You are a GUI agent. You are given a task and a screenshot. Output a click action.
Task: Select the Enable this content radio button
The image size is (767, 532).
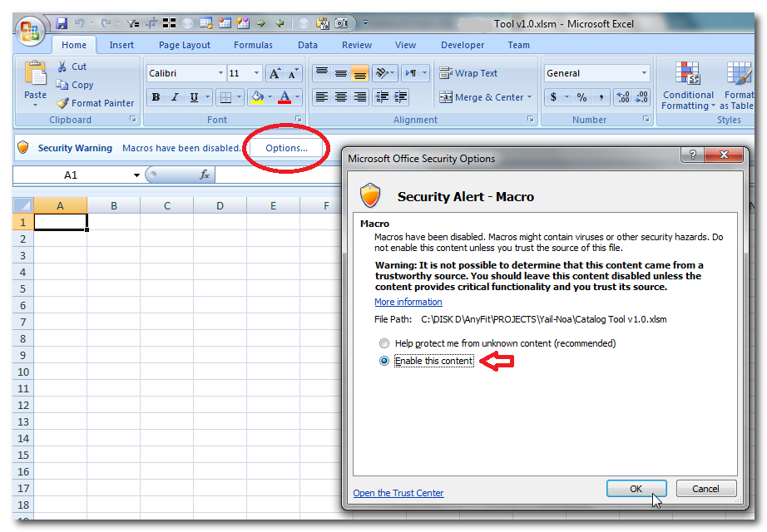[x=384, y=361]
